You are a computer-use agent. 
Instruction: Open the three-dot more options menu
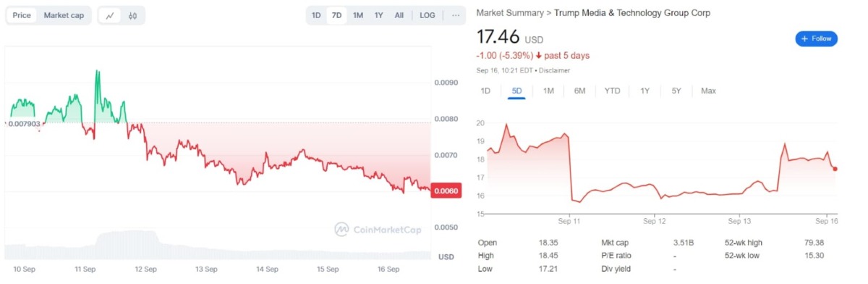(456, 15)
